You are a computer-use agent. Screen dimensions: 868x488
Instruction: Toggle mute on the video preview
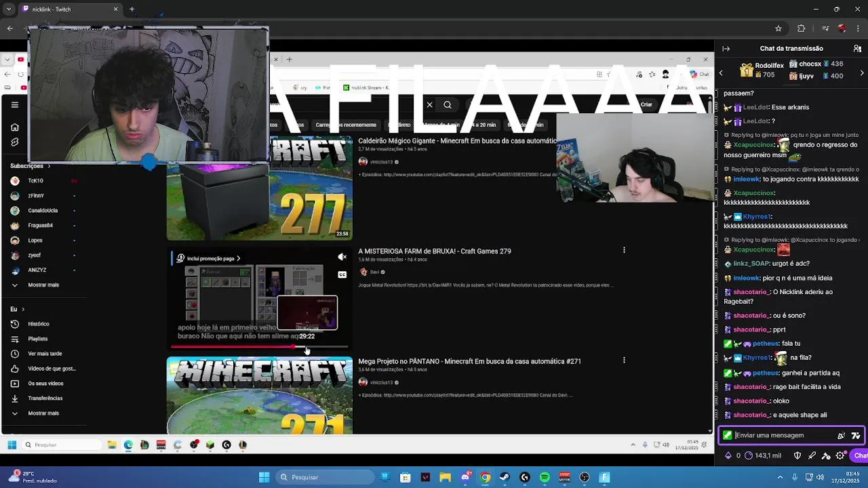pos(342,257)
